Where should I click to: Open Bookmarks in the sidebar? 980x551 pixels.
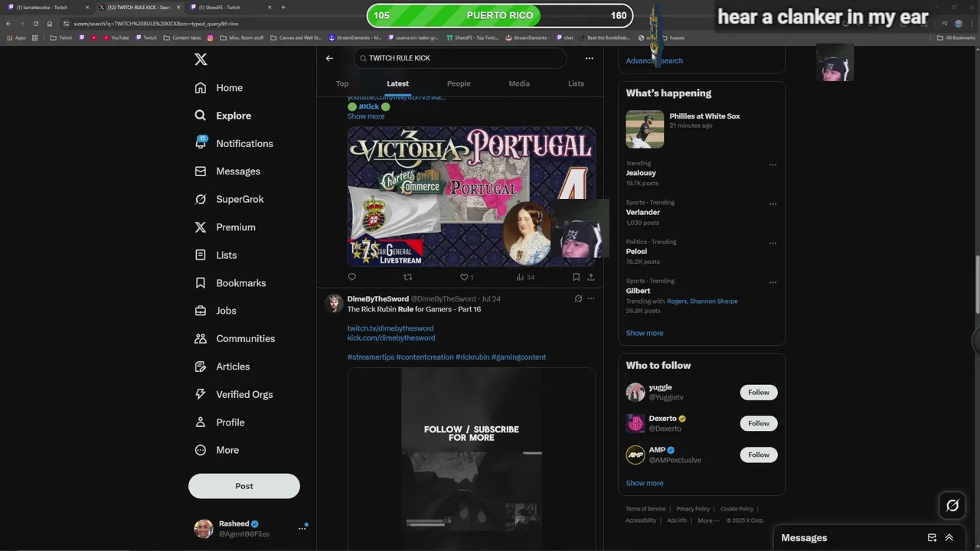pyautogui.click(x=230, y=283)
